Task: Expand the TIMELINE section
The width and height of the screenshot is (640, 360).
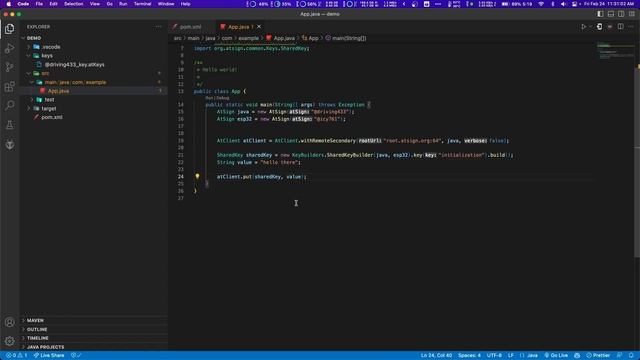Action: 38,338
